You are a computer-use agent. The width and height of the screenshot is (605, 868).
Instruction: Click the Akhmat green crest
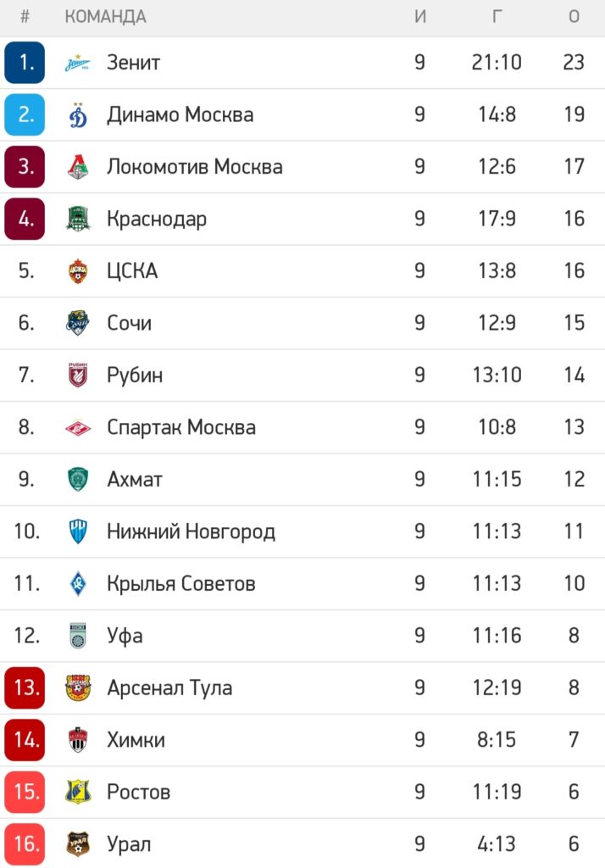pyautogui.click(x=78, y=480)
